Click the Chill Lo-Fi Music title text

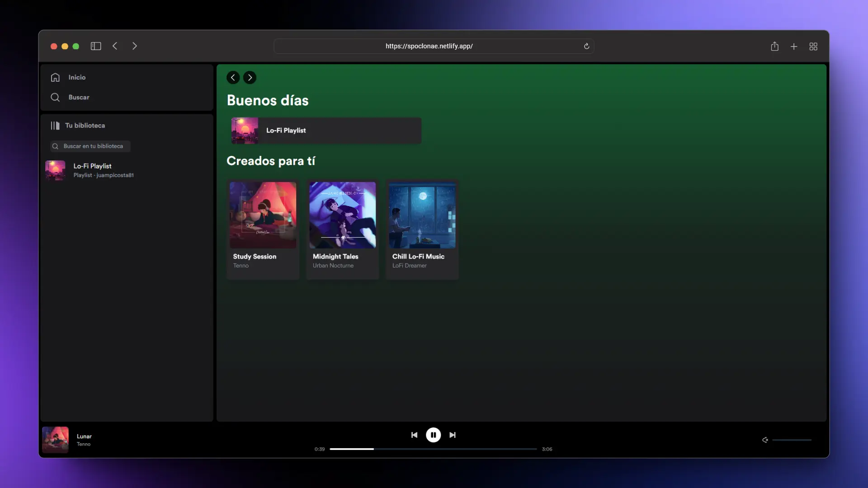tap(418, 256)
